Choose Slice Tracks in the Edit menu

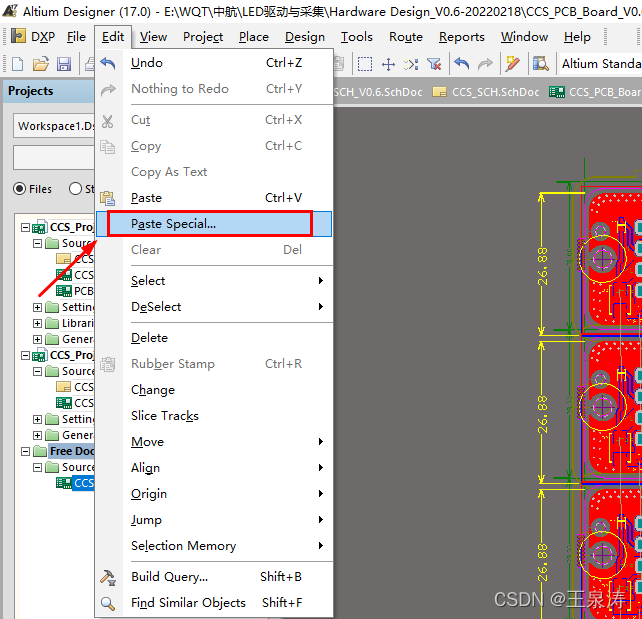[x=214, y=416]
